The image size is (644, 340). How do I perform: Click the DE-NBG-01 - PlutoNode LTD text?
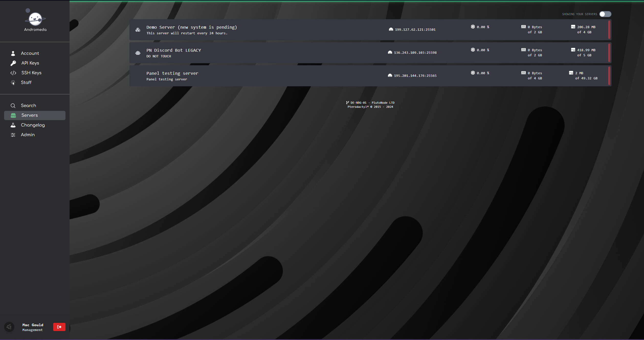click(373, 103)
